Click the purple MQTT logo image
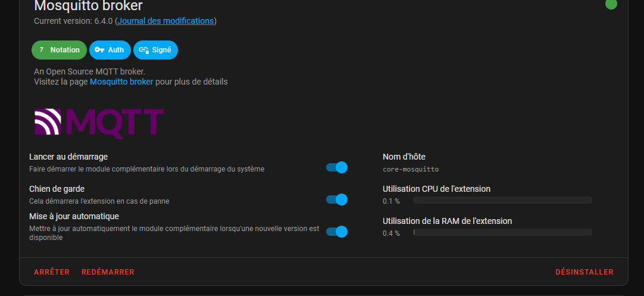The height and width of the screenshot is (296, 644). pyautogui.click(x=99, y=121)
